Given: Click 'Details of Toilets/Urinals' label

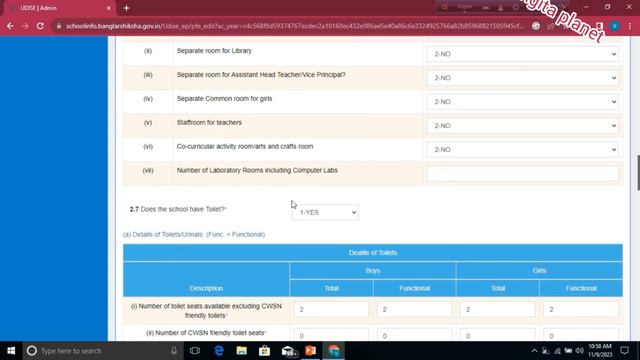Looking at the screenshot, I should click(194, 234).
